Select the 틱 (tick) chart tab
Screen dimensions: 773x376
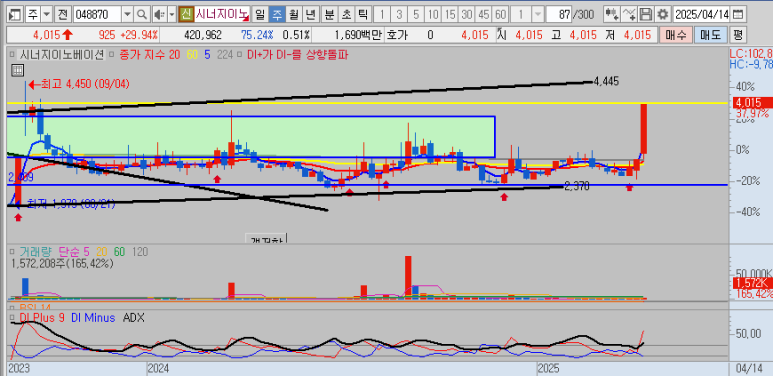pos(363,14)
